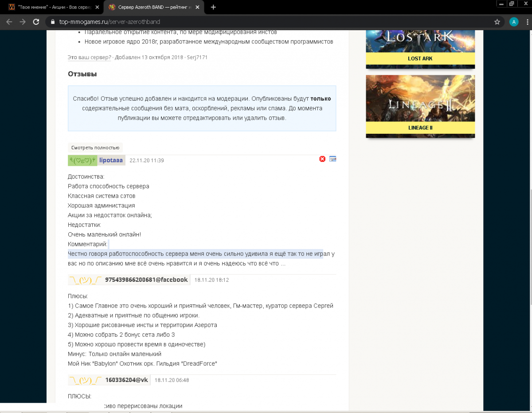Delete the review using the red X icon

click(x=322, y=159)
